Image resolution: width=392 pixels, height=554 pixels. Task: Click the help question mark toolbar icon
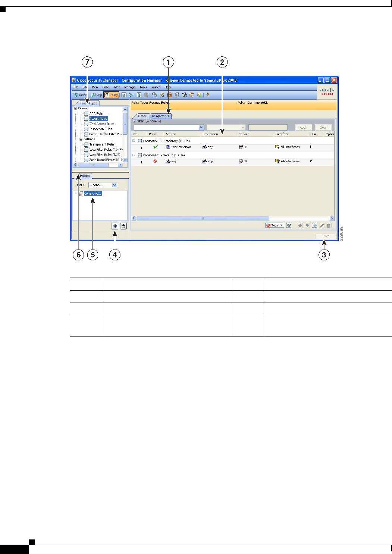coord(207,95)
